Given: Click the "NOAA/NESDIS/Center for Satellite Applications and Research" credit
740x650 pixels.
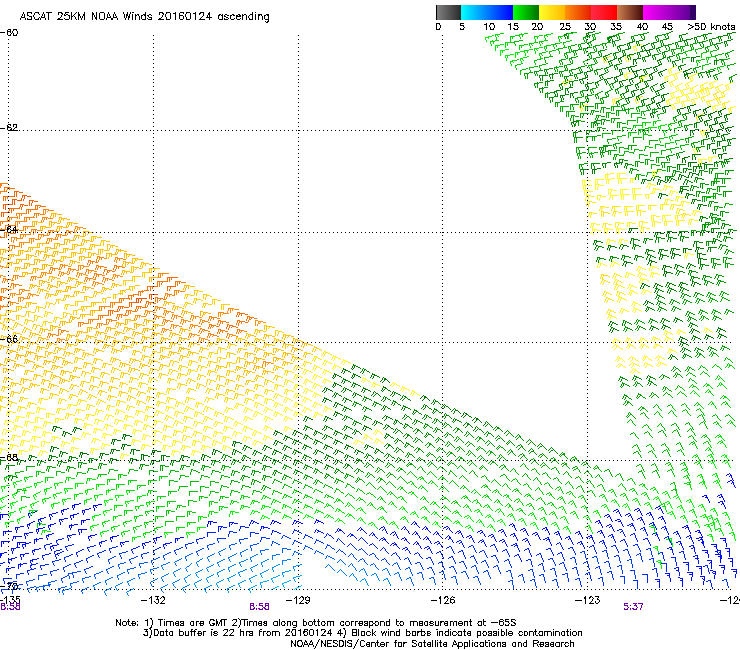Looking at the screenshot, I should tap(432, 644).
